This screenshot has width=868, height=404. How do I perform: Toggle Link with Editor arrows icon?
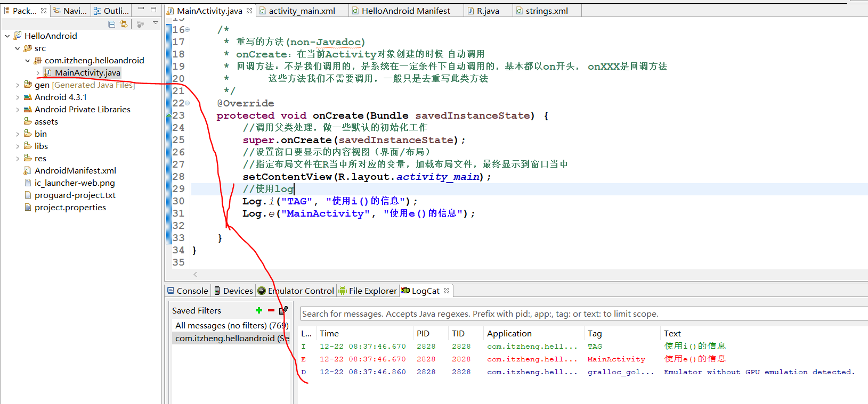tap(124, 24)
